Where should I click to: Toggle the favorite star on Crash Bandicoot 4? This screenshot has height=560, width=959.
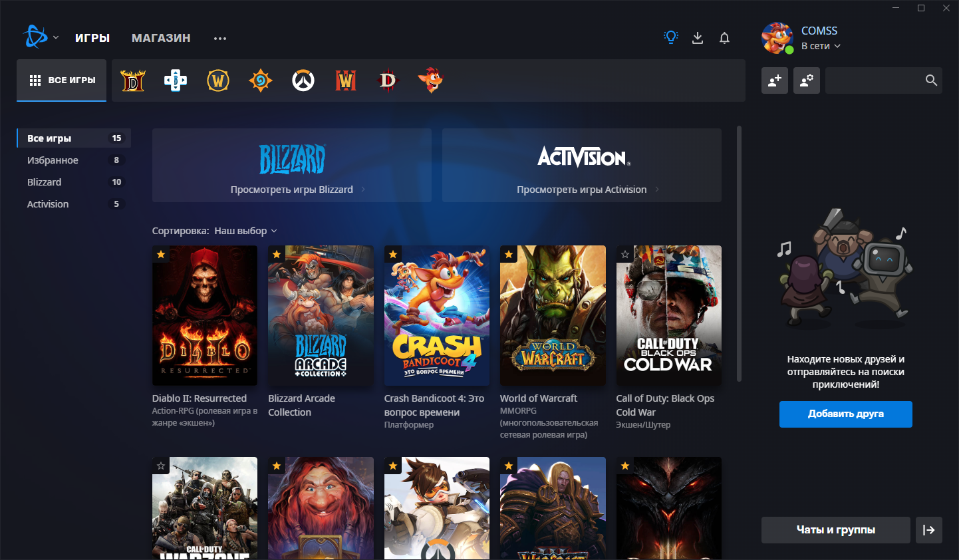pos(393,254)
